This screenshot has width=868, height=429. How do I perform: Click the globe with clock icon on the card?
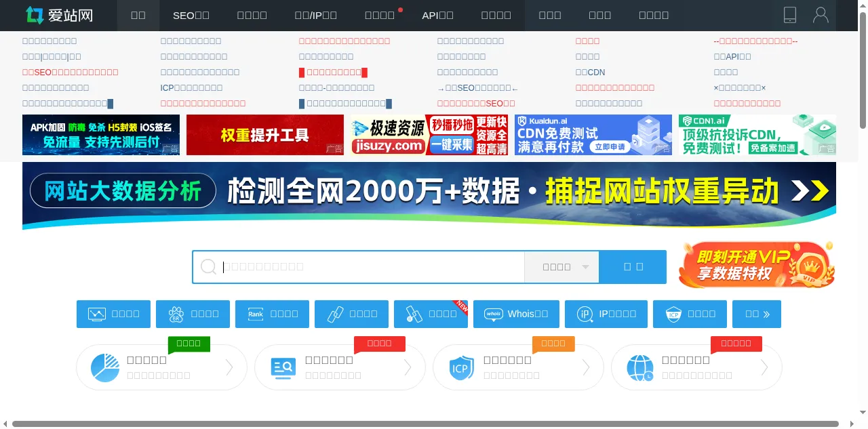[x=640, y=368]
